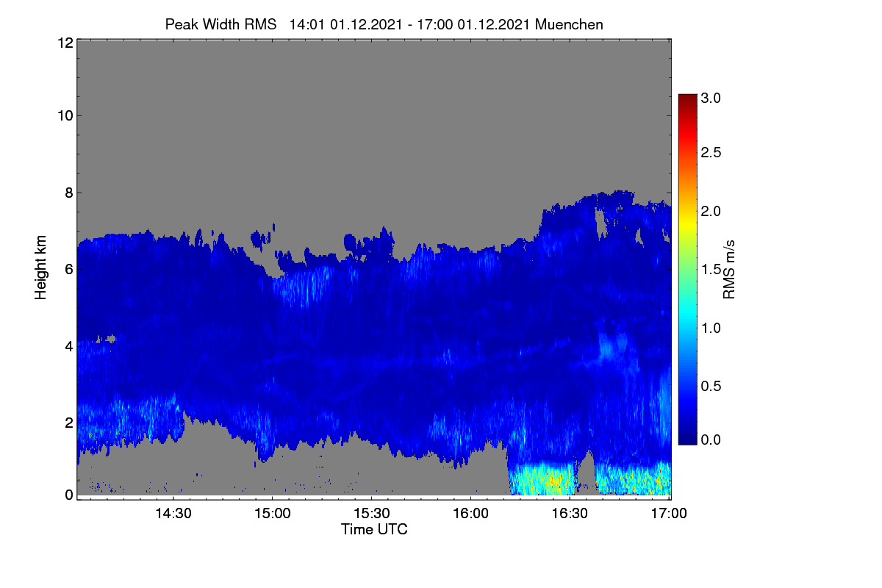Click the height axis tick label 10
The image size is (882, 588).
[64, 115]
